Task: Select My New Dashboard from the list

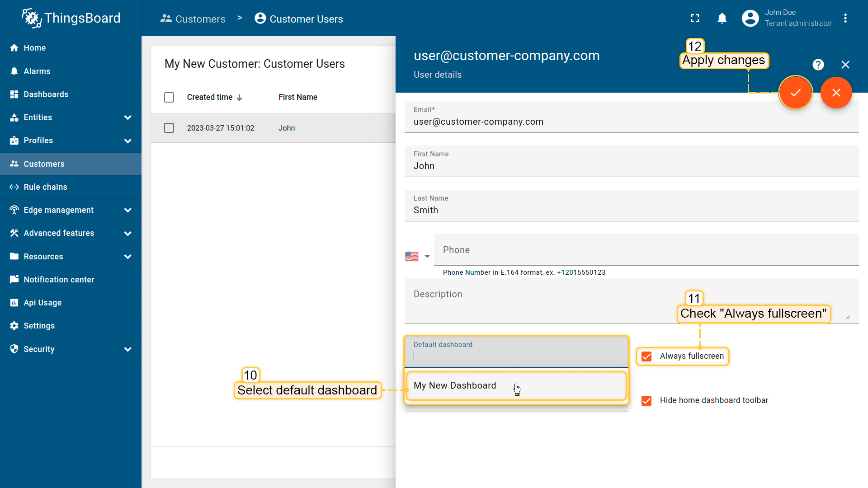Action: pos(455,385)
